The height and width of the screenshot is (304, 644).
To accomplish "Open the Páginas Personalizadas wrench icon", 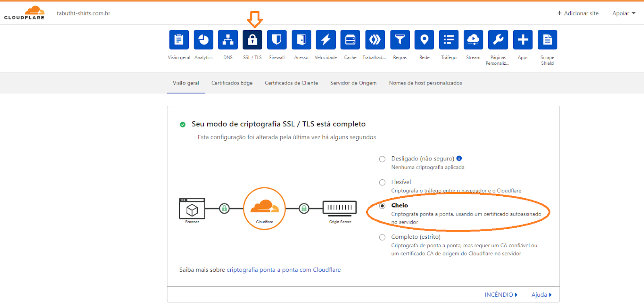I will click(x=498, y=40).
